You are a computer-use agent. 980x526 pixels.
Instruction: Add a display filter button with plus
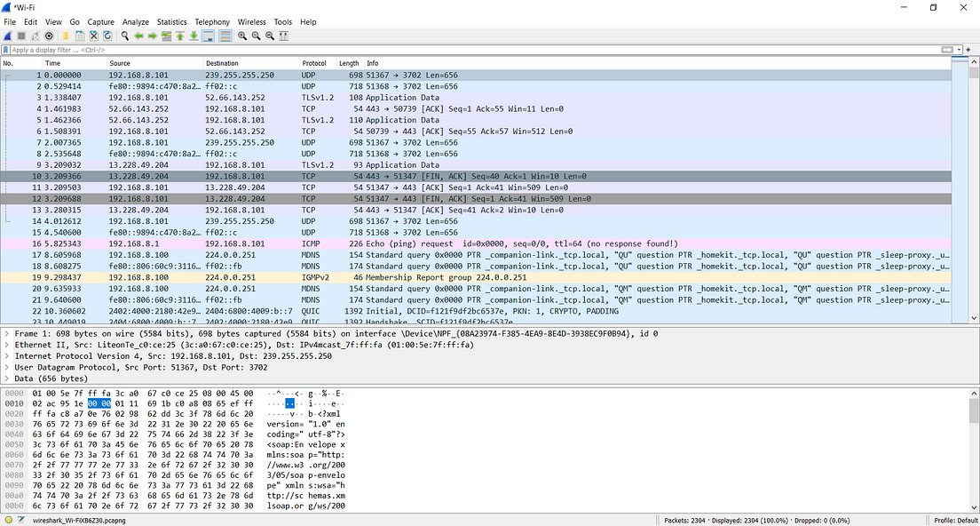pos(968,50)
